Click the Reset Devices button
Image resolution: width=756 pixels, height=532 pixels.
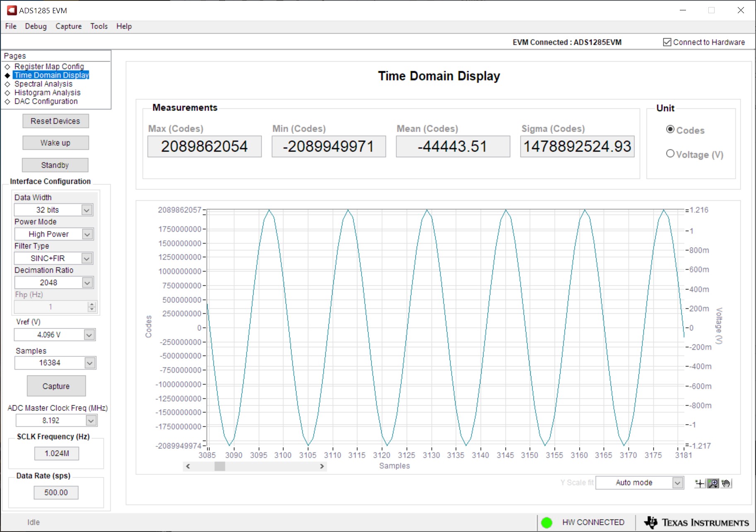coord(56,121)
